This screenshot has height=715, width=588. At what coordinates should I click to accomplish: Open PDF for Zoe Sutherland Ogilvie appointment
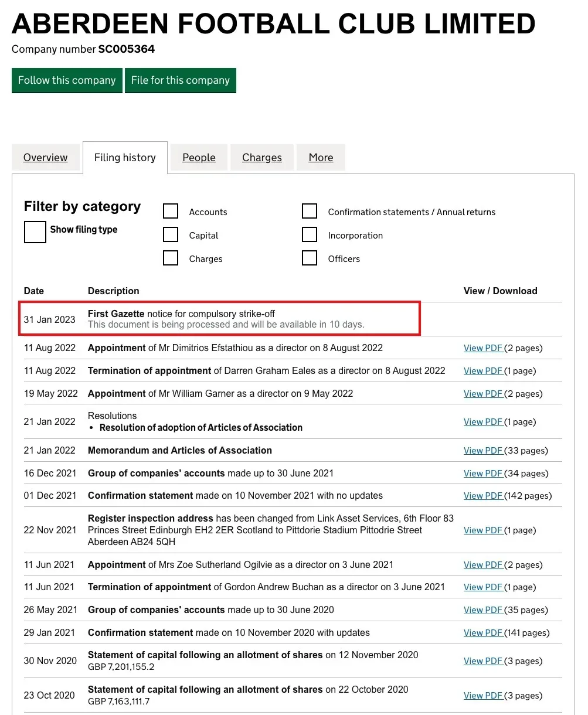pyautogui.click(x=483, y=565)
